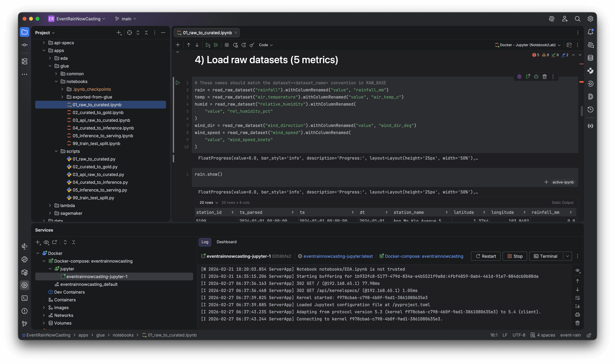Stop the jupyter container with the Stop button
The width and height of the screenshot is (615, 364).
click(x=514, y=256)
